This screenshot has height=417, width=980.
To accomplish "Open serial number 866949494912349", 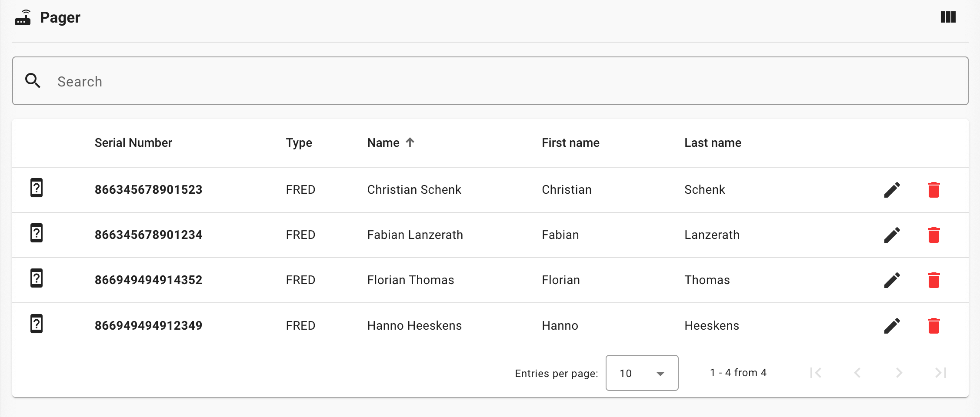I will 148,326.
